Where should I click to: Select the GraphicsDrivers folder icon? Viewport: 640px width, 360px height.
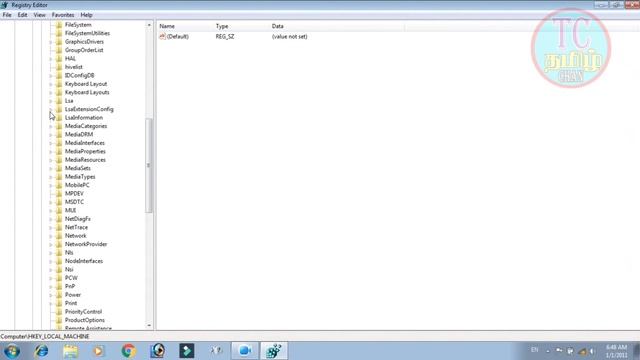(59, 42)
